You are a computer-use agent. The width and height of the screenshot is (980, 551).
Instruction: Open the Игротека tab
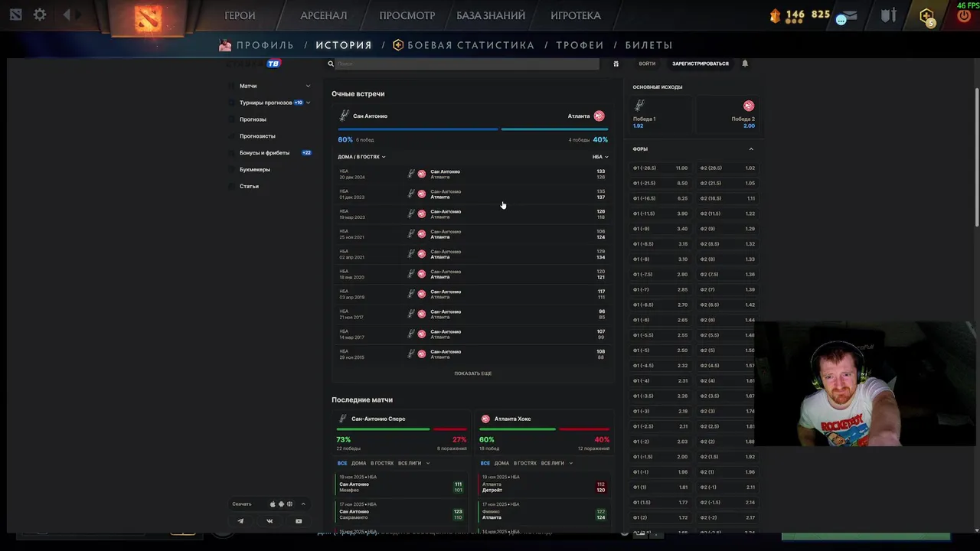(576, 15)
